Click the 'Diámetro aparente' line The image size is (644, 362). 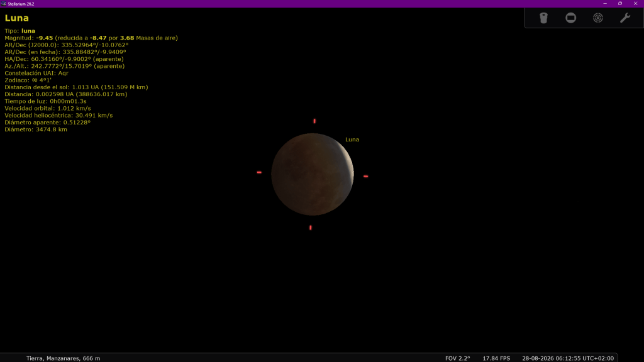click(x=48, y=123)
